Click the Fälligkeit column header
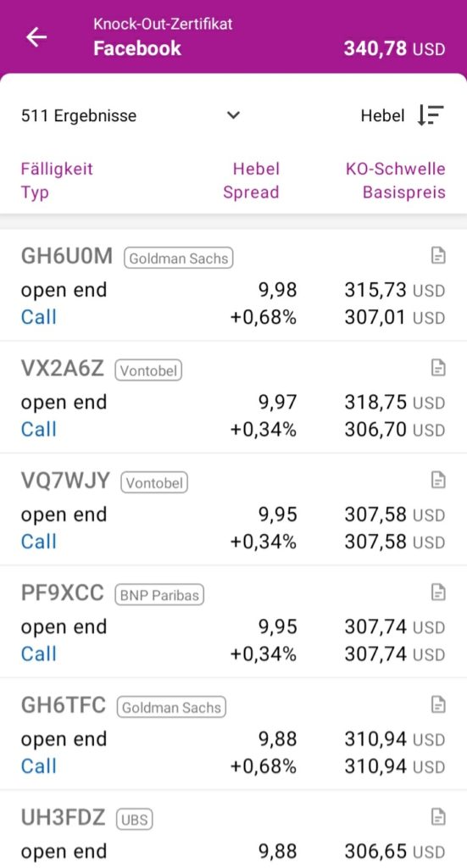467x868 pixels. pos(57,169)
